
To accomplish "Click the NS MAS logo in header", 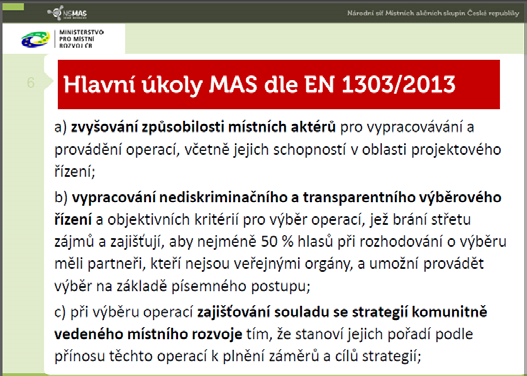I will [67, 13].
